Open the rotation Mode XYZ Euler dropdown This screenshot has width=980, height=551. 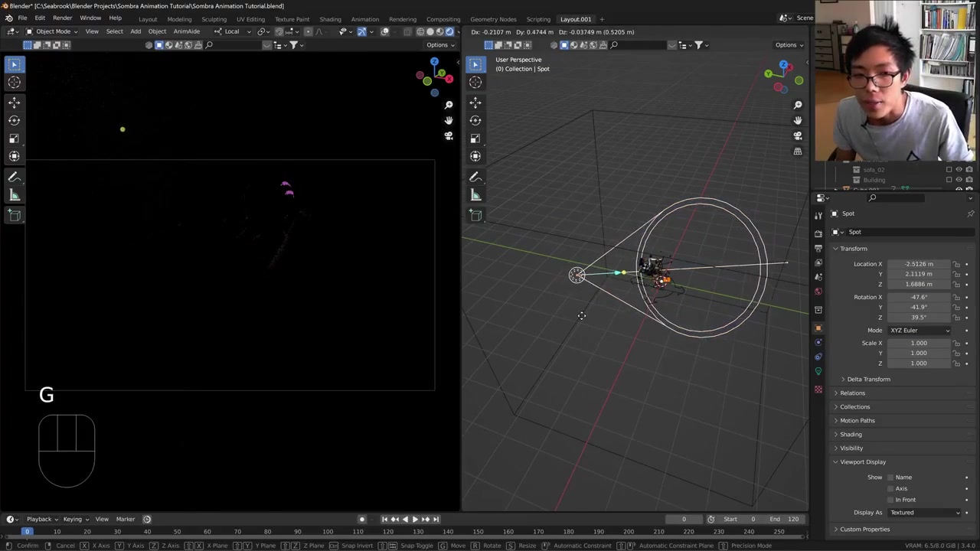pyautogui.click(x=919, y=331)
